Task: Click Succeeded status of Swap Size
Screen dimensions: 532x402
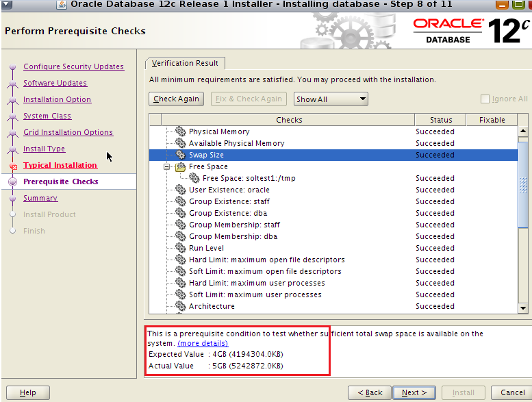Action: [435, 155]
